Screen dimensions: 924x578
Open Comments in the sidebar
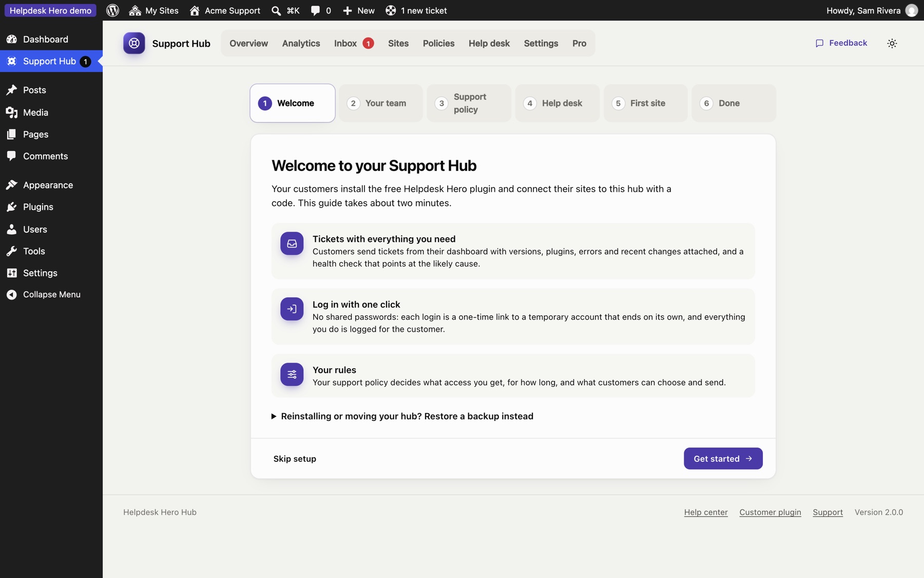pyautogui.click(x=51, y=156)
